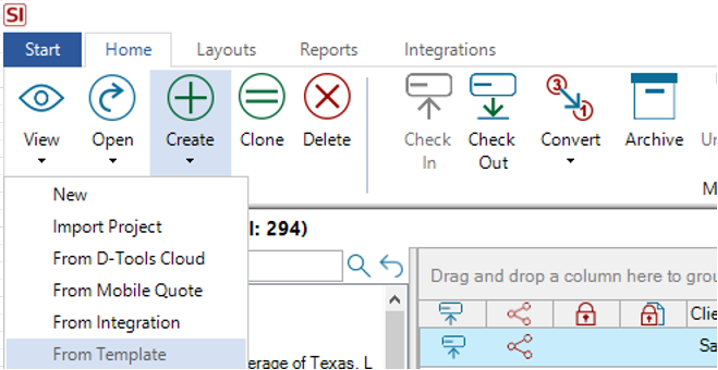Click the list scrollbar up arrow
The width and height of the screenshot is (718, 370).
395,300
